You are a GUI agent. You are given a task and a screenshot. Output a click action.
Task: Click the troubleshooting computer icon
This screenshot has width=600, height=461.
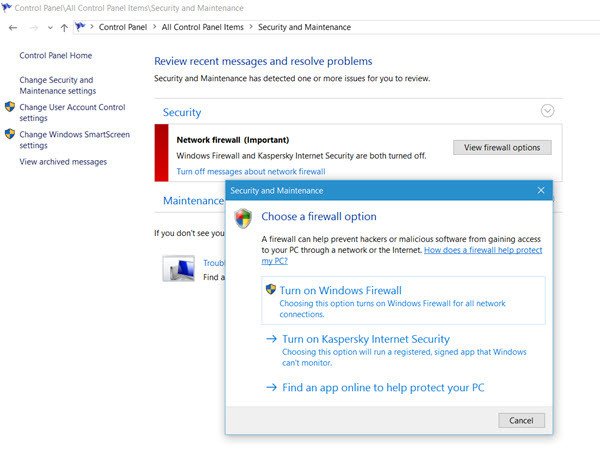180,268
